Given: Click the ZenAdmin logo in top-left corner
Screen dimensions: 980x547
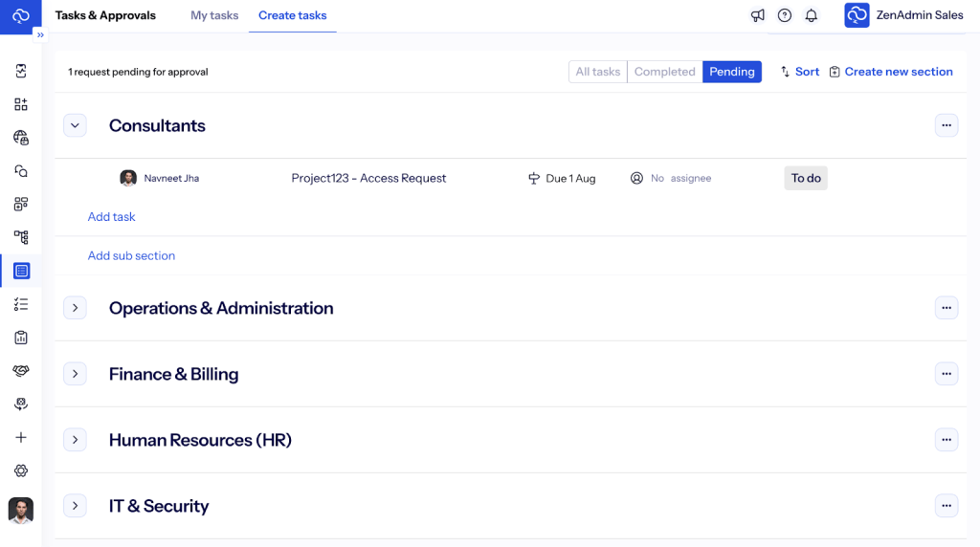Looking at the screenshot, I should click(x=21, y=16).
